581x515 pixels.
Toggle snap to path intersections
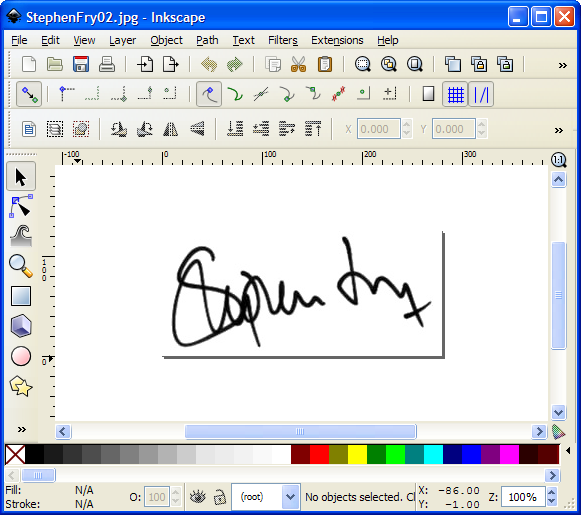click(261, 94)
